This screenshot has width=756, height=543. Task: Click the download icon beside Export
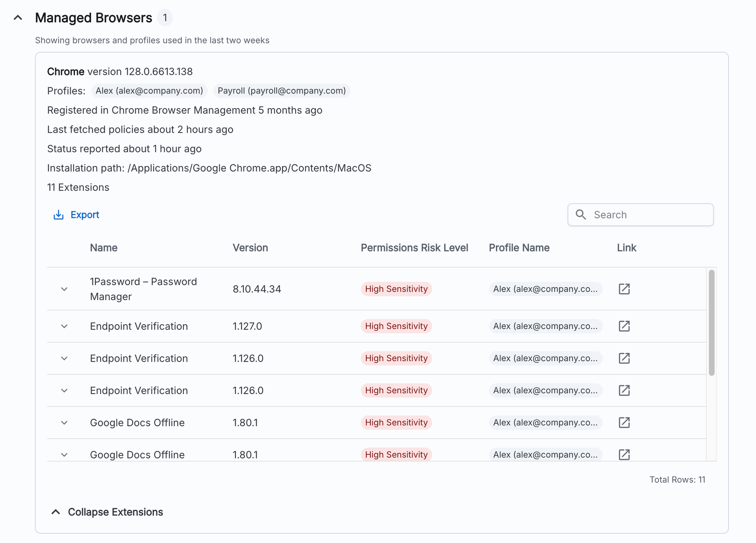click(58, 215)
